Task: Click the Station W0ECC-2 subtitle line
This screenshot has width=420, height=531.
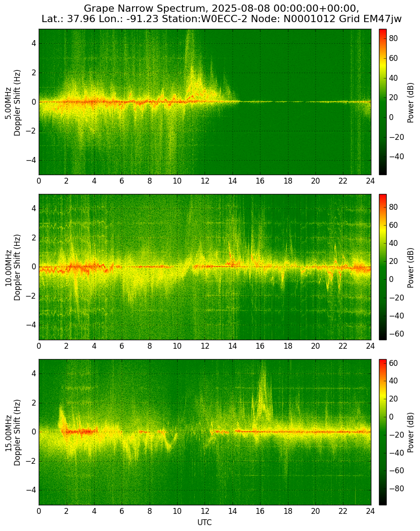Action: pos(222,19)
